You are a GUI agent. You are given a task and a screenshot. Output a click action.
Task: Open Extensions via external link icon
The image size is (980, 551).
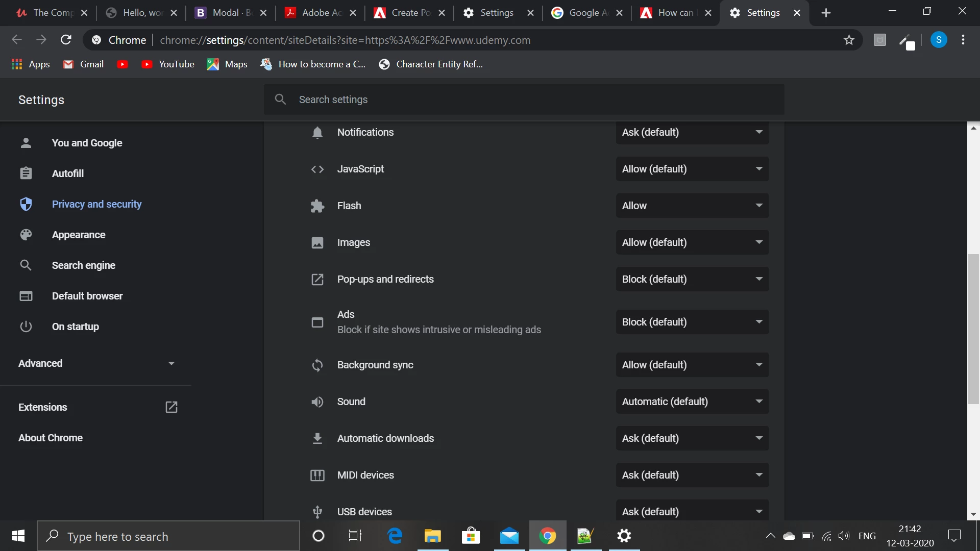click(x=171, y=407)
